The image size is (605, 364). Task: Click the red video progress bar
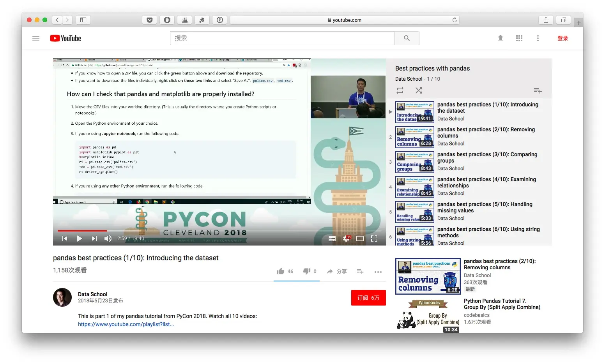coord(82,231)
